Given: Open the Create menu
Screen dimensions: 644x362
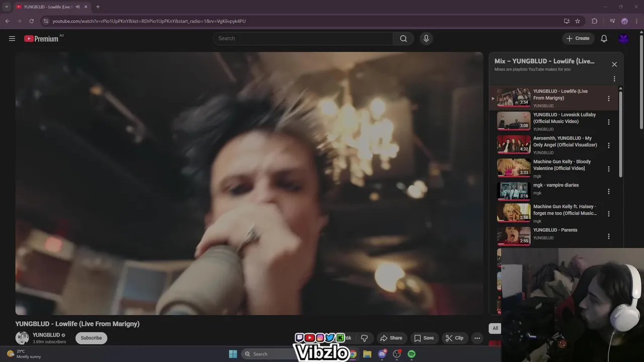Looking at the screenshot, I should [578, 38].
